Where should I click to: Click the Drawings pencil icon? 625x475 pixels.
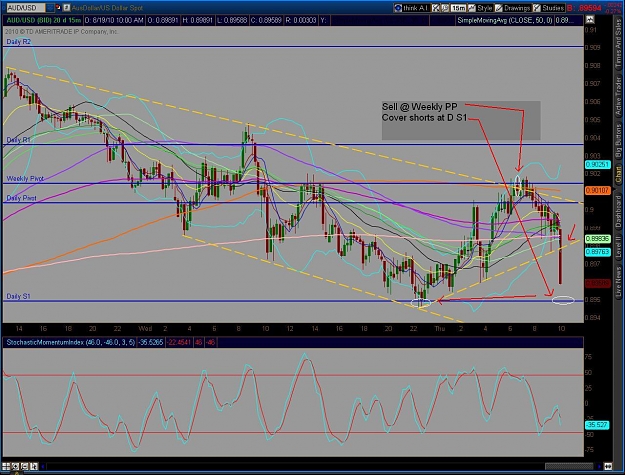[499, 8]
